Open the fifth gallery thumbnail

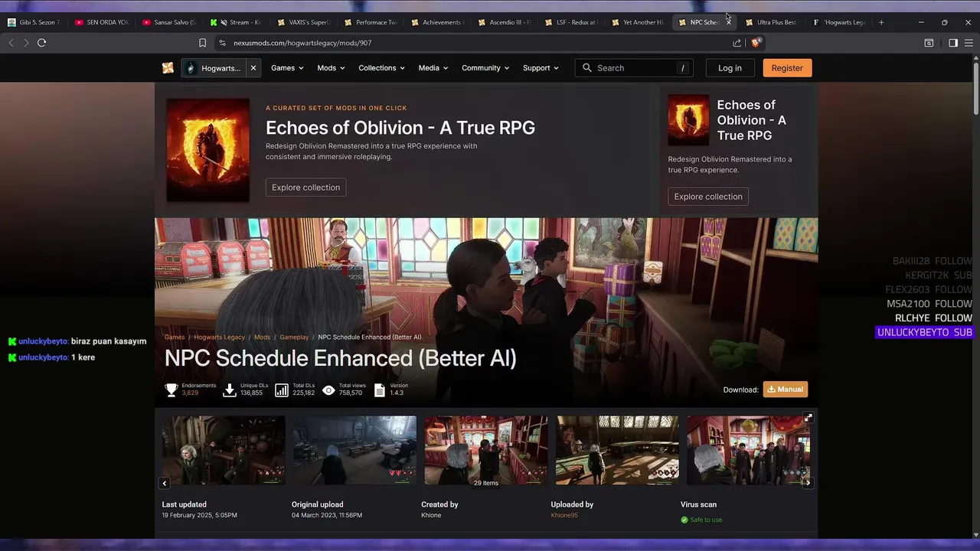749,450
